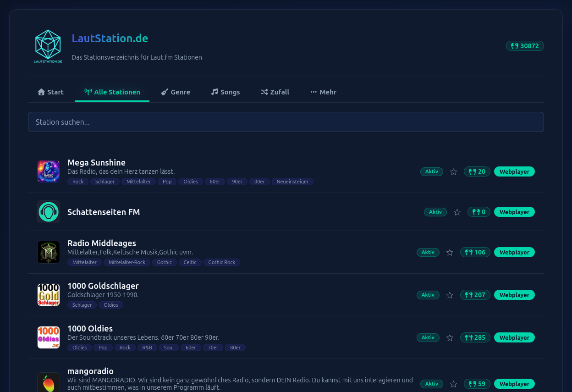Click Aktiv badge of Mega Sunshine
This screenshot has height=392, width=572.
pos(432,171)
